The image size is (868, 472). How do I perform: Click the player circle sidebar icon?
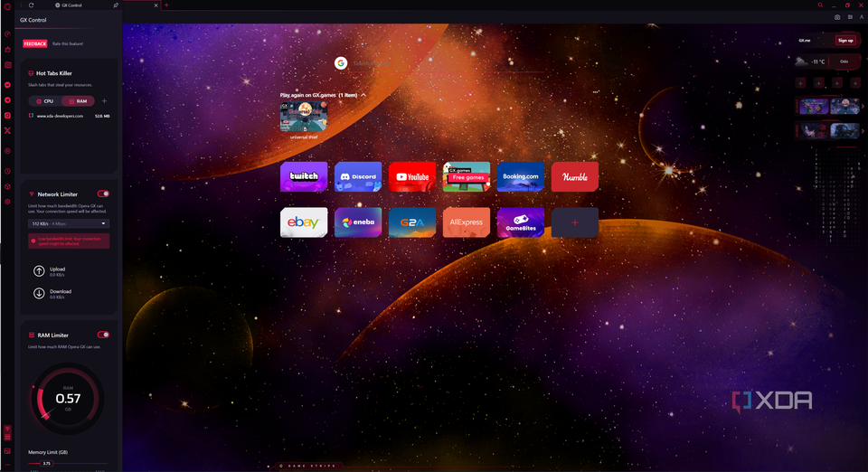coord(8,150)
